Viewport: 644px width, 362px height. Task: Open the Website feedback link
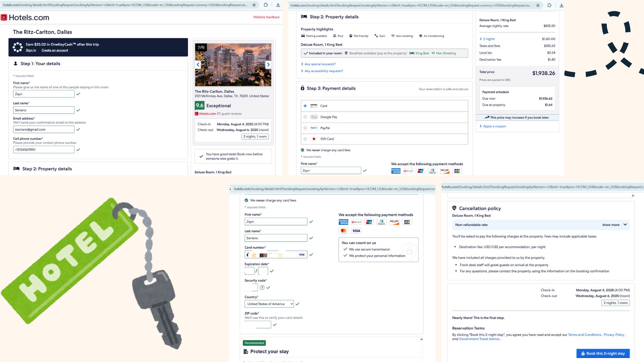tap(266, 17)
